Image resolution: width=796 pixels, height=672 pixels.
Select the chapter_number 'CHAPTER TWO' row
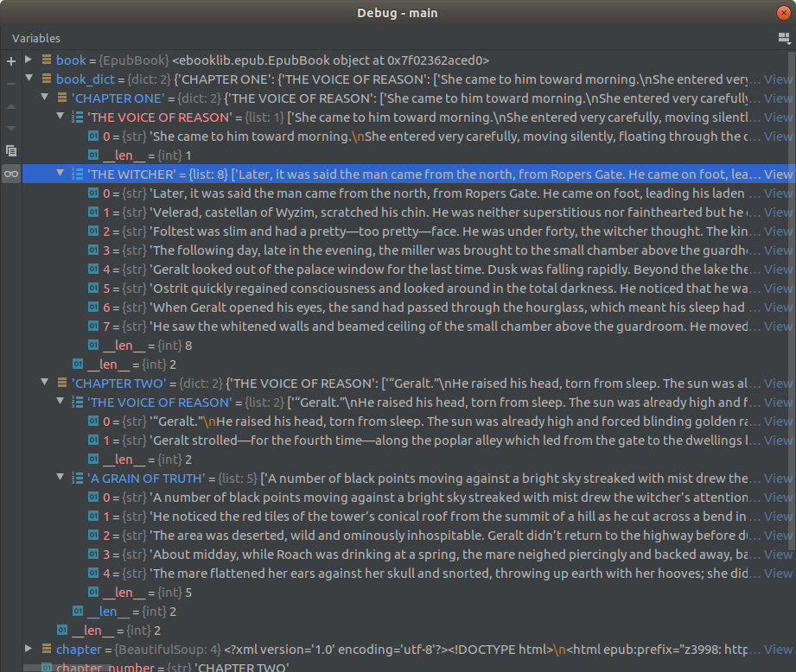(408, 666)
